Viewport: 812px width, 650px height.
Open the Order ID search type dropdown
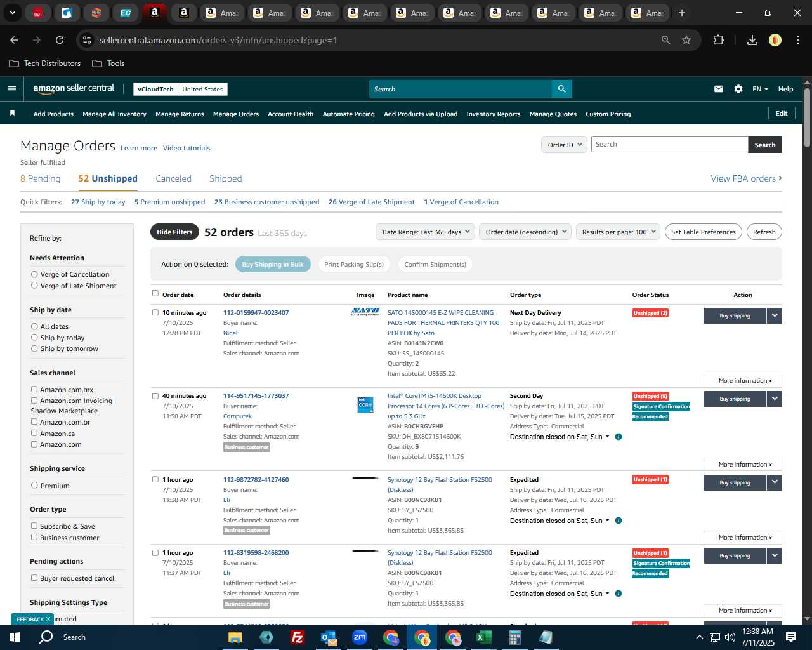click(x=564, y=145)
